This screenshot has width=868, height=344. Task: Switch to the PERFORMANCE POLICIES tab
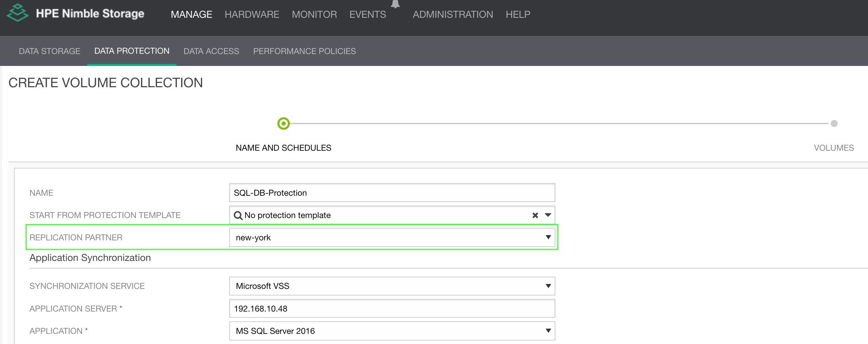click(x=305, y=51)
